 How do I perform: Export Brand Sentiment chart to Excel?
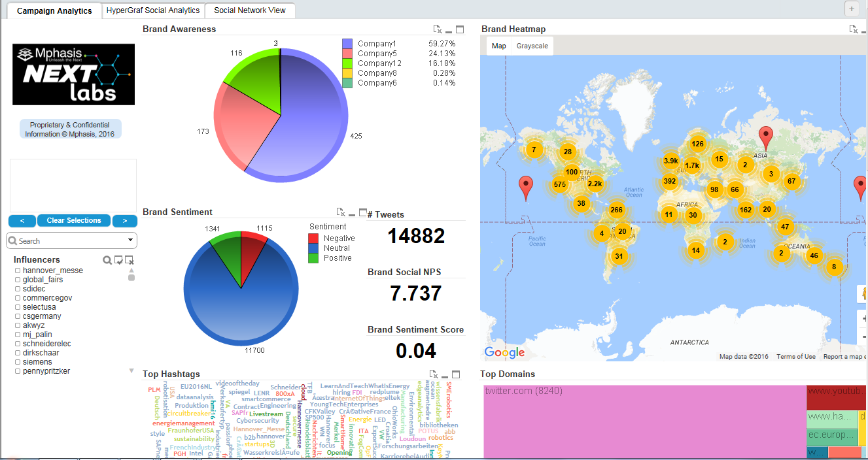(341, 212)
